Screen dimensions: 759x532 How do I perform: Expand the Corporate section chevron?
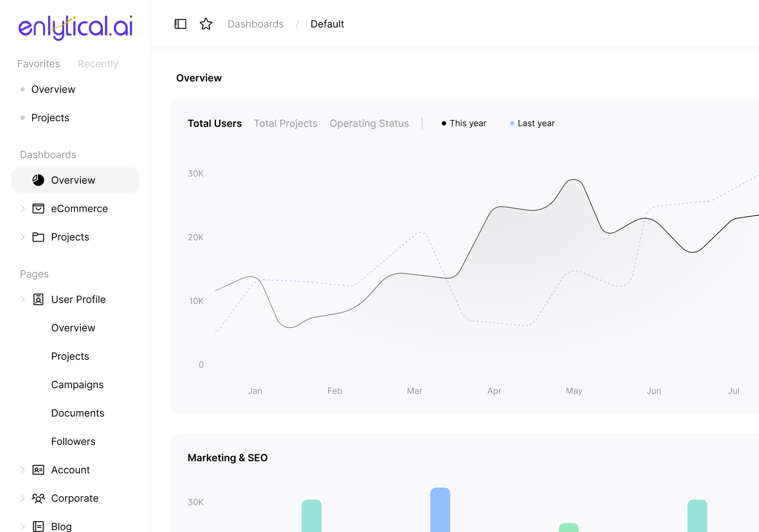click(x=23, y=498)
